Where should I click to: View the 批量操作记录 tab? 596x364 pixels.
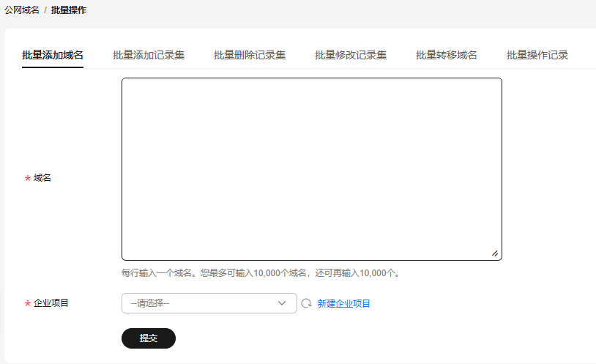coord(537,55)
